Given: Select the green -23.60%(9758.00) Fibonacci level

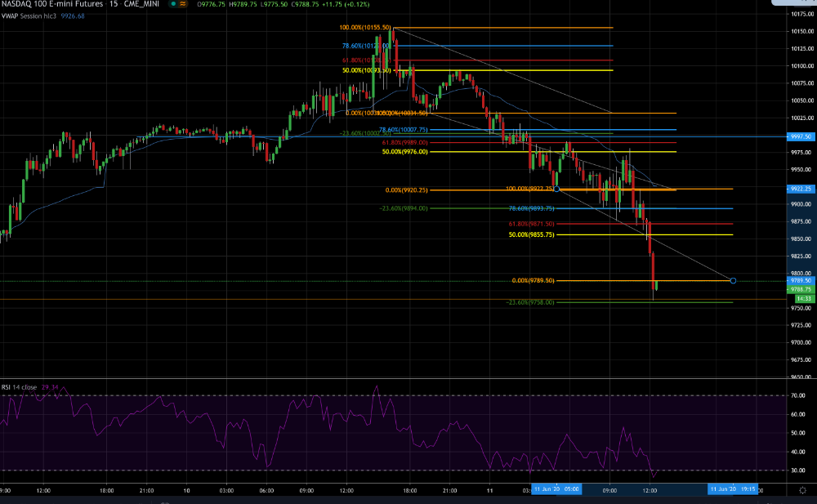Looking at the screenshot, I should point(530,302).
